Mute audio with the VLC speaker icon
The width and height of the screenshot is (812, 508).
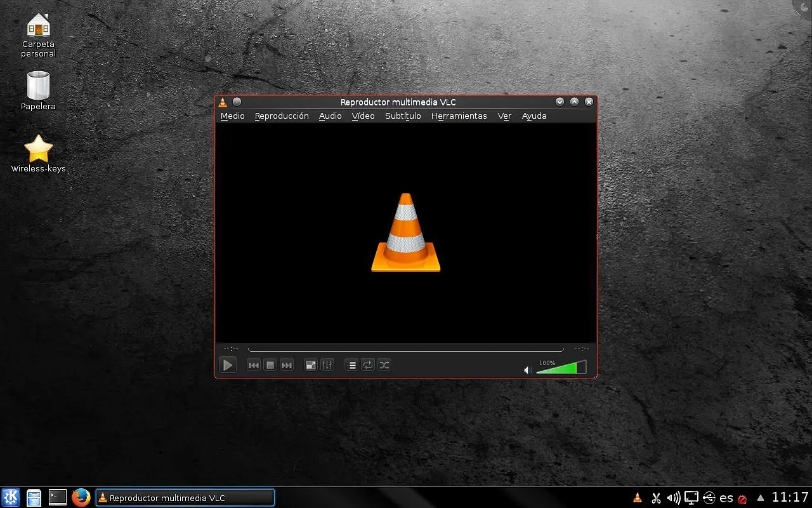click(x=528, y=370)
